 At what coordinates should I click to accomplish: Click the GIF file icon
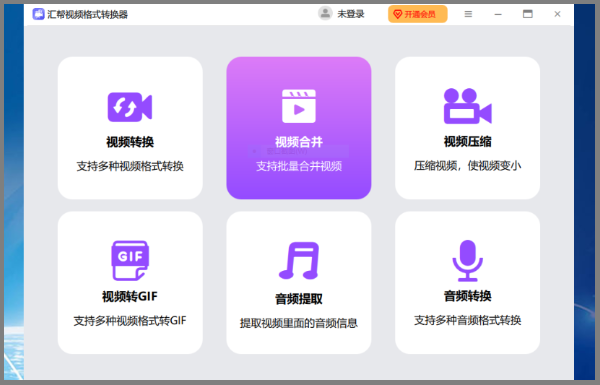pos(130,260)
